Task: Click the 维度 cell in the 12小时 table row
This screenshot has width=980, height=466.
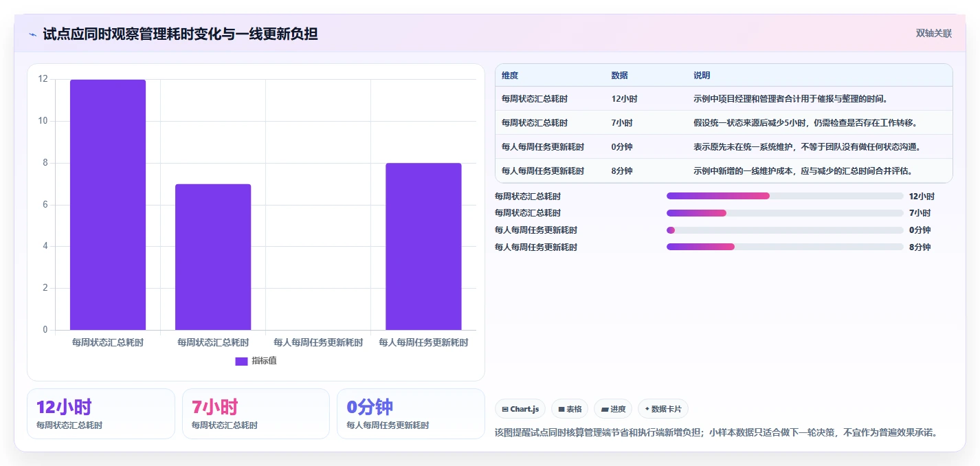Action: (x=535, y=99)
